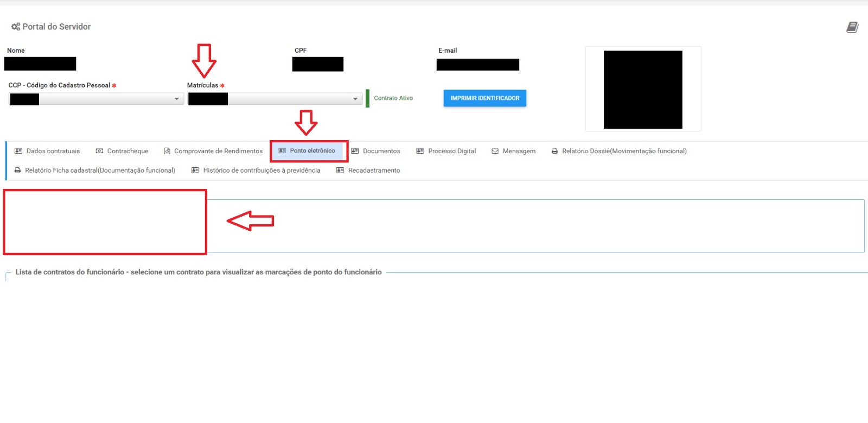Image resolution: width=868 pixels, height=423 pixels.
Task: Open Histórico de contribuições à previdência tab
Action: 261,171
